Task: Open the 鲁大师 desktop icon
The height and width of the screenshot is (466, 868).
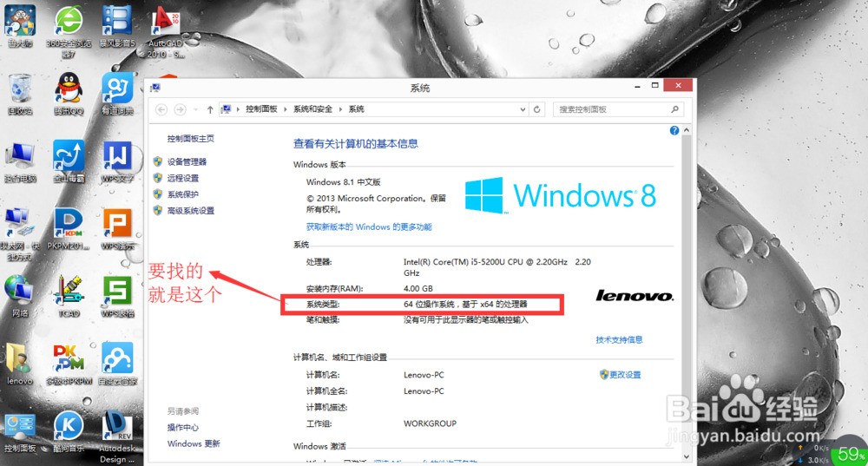Action: pyautogui.click(x=20, y=26)
